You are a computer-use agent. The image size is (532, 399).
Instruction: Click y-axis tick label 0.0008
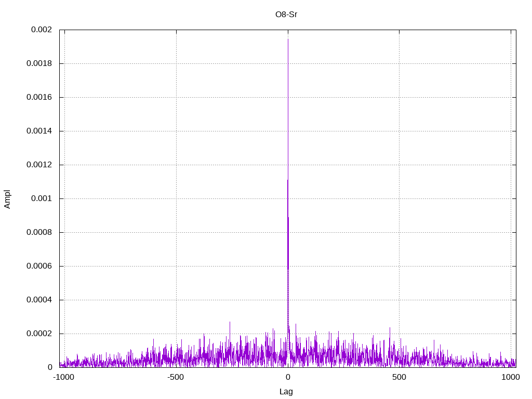(39, 232)
